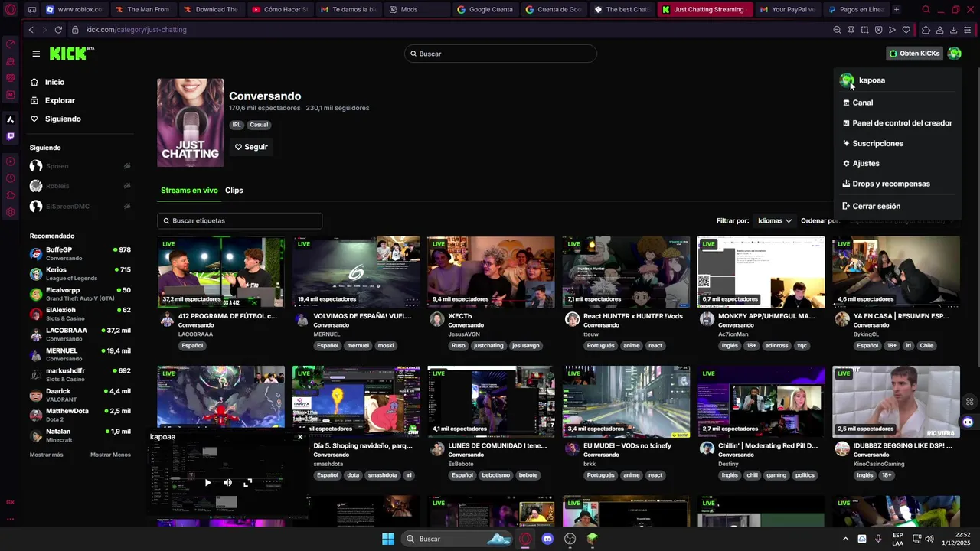The image size is (980, 551).
Task: Open Canal from the user menu
Action: tap(862, 103)
